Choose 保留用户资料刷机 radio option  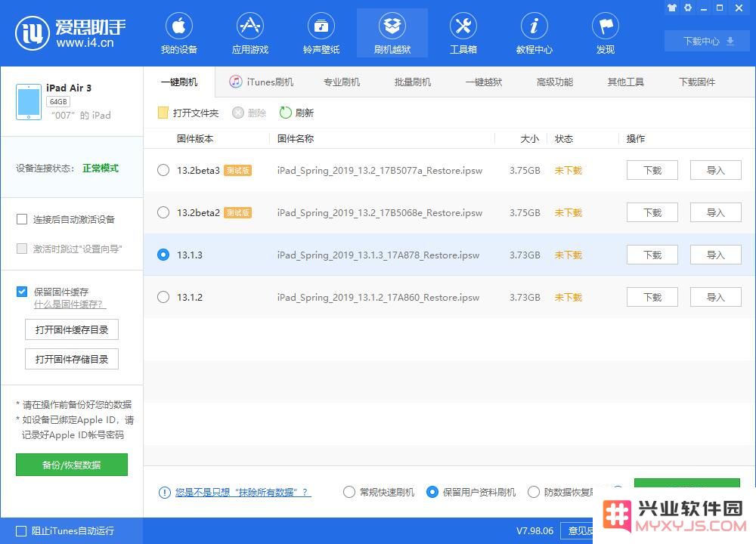coord(432,492)
